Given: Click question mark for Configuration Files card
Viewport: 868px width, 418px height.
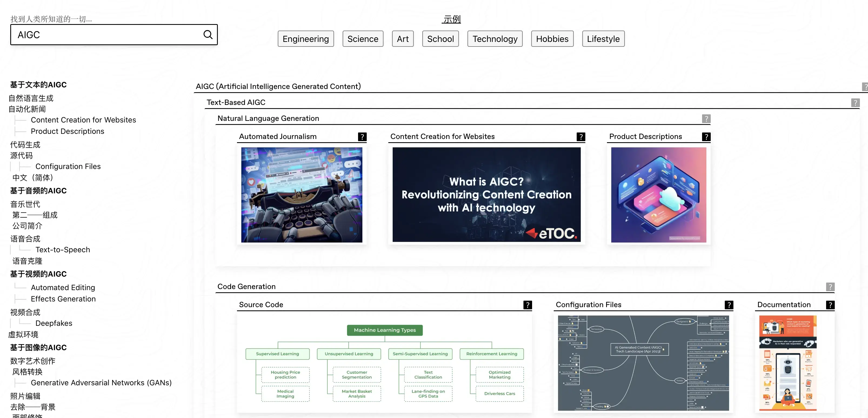Looking at the screenshot, I should click(729, 305).
